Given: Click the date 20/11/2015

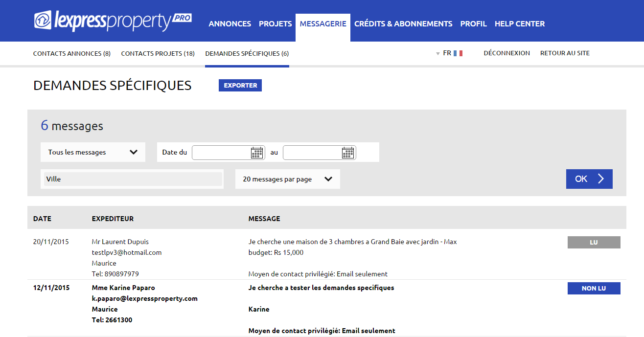Looking at the screenshot, I should pyautogui.click(x=51, y=242).
